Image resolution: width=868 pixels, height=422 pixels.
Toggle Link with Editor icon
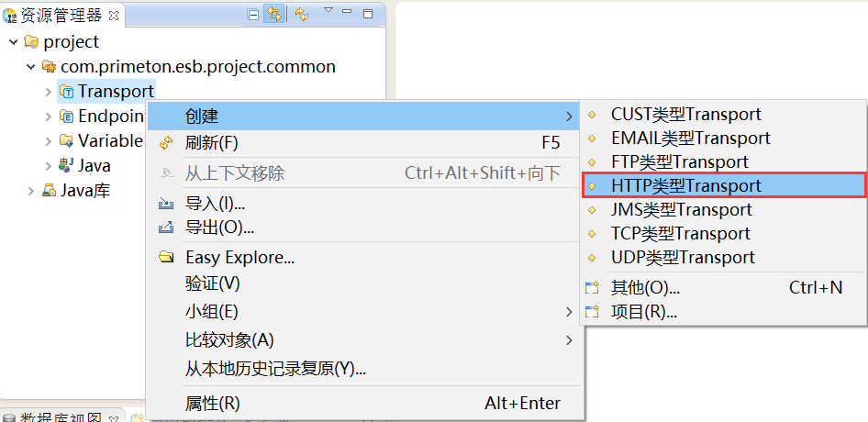coord(273,14)
